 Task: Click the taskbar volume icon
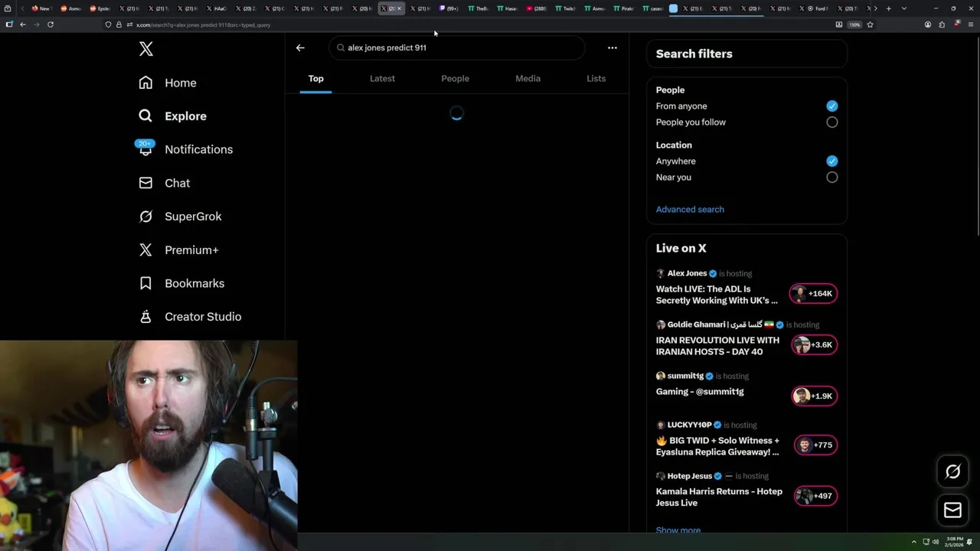click(x=936, y=542)
